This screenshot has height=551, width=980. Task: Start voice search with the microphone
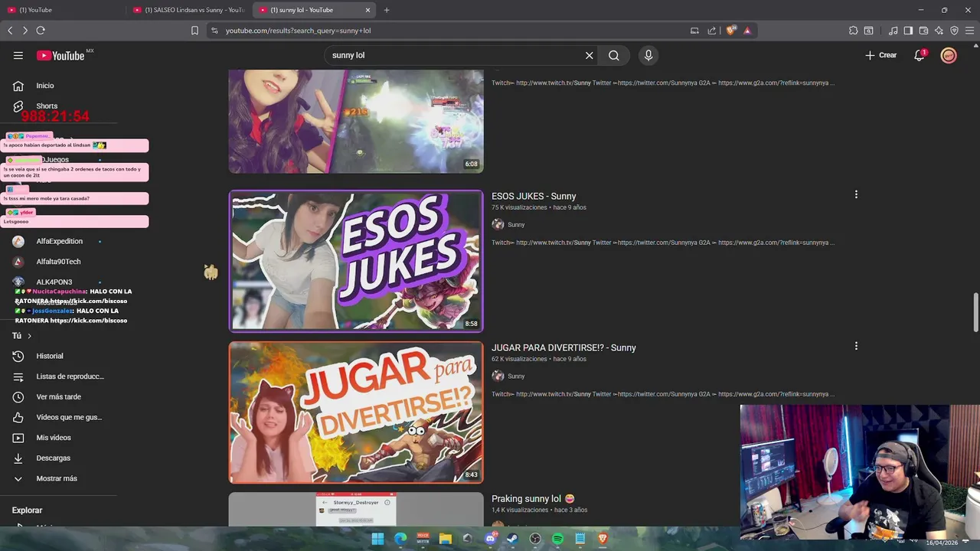point(648,55)
